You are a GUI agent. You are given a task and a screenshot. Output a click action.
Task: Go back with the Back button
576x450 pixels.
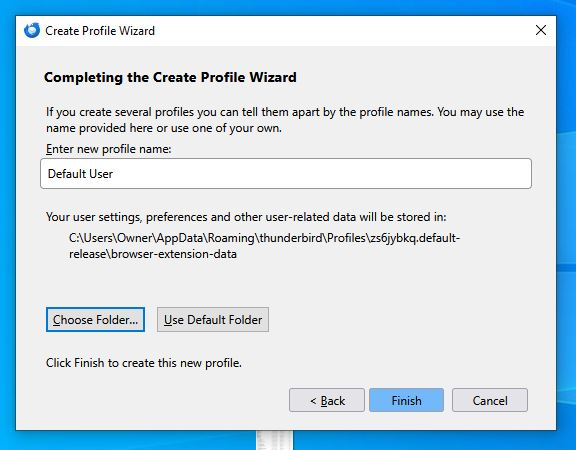[327, 400]
